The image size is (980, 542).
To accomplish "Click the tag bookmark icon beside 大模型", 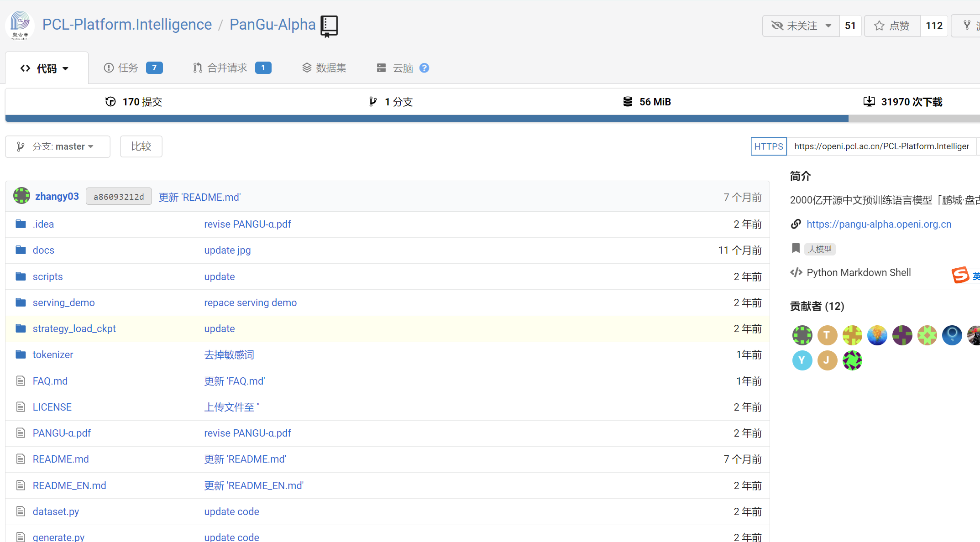I will tap(796, 248).
